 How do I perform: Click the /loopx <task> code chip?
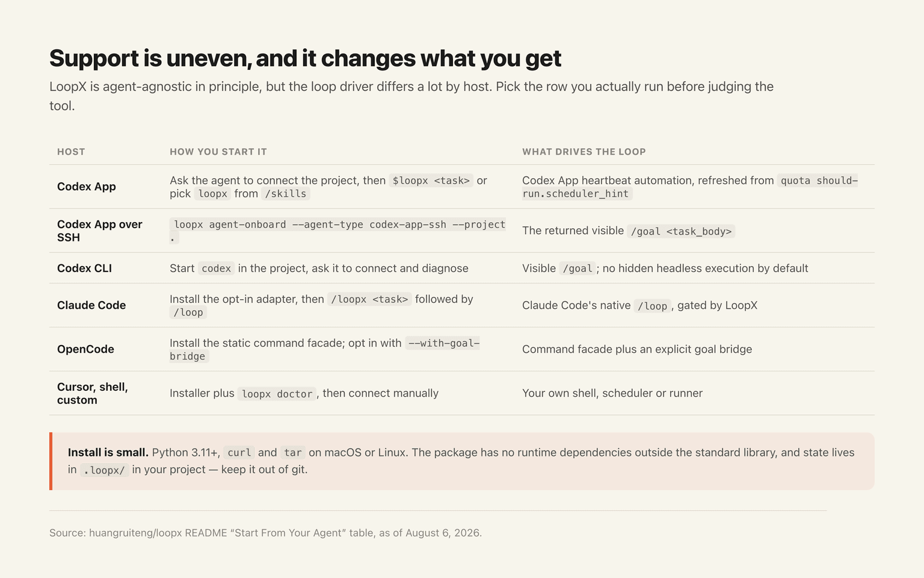coord(369,299)
